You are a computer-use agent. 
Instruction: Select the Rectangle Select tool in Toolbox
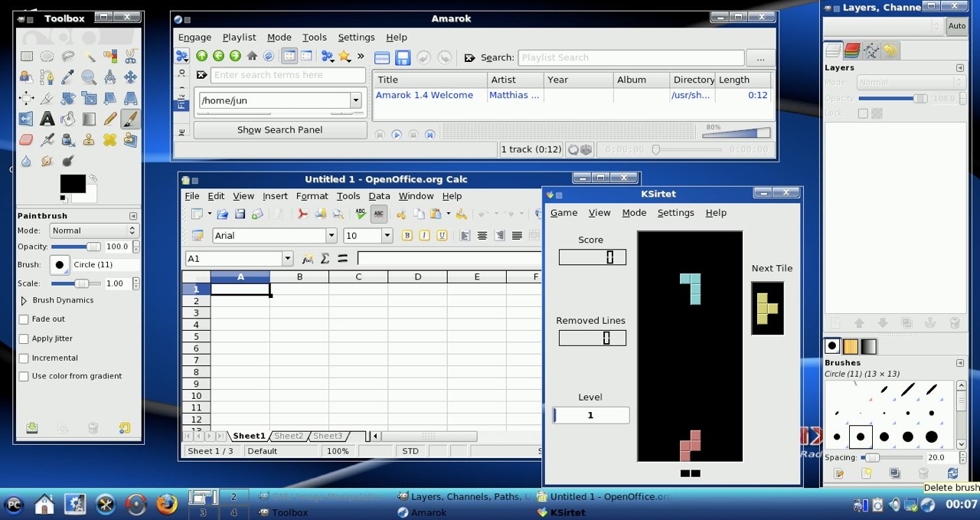pyautogui.click(x=26, y=56)
